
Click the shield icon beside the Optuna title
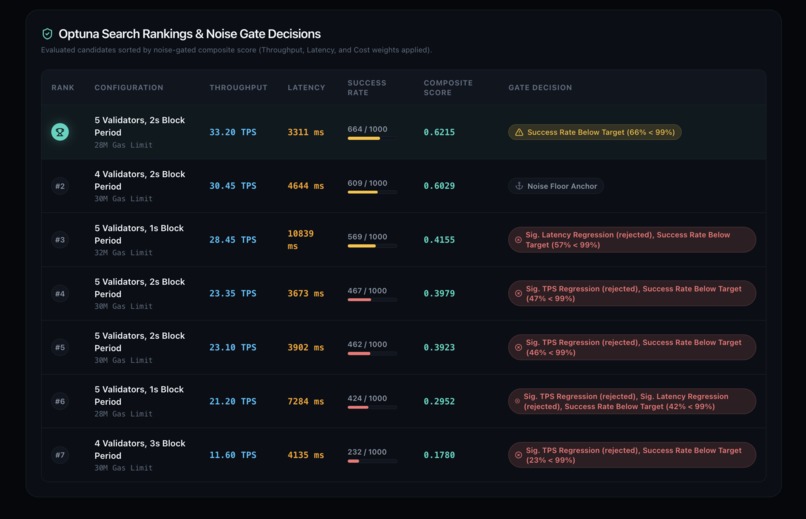tap(47, 34)
